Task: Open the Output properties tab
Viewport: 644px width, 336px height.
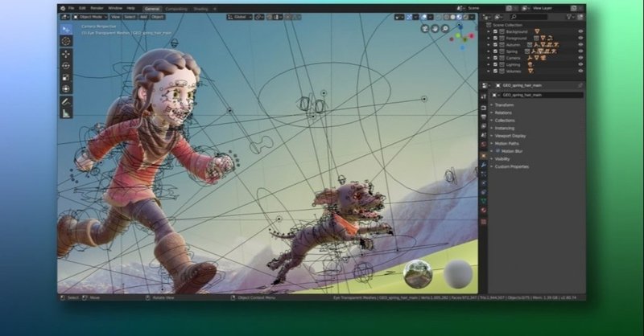Action: (x=484, y=117)
